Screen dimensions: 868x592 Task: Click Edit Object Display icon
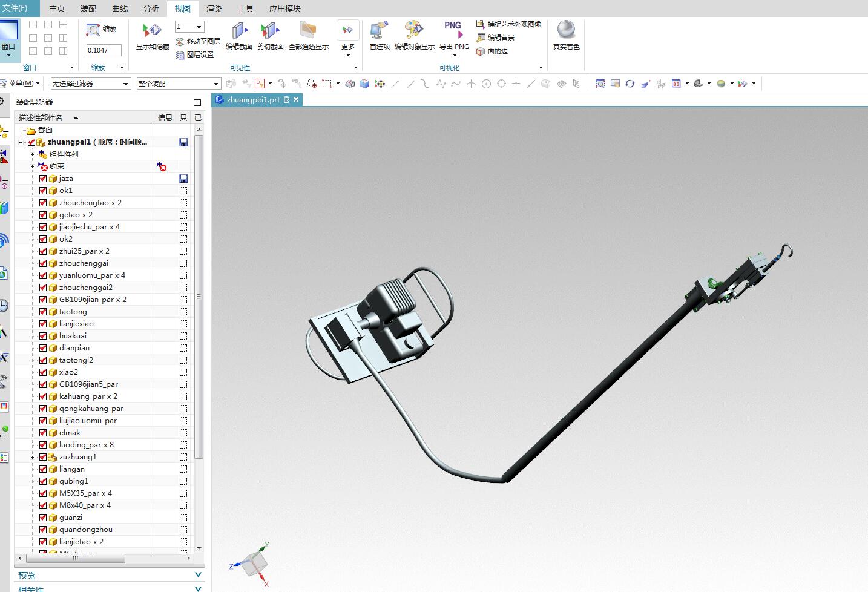(x=414, y=30)
